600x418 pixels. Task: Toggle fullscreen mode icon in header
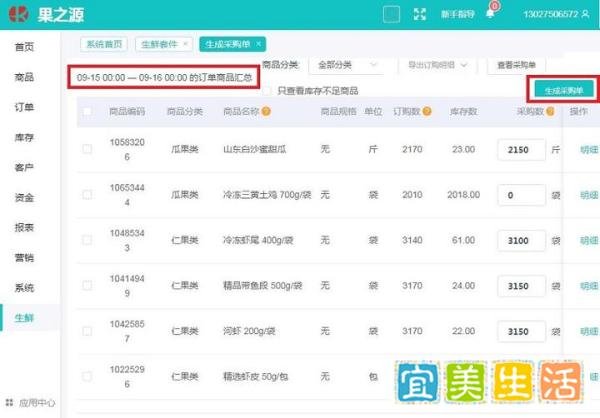[x=420, y=15]
